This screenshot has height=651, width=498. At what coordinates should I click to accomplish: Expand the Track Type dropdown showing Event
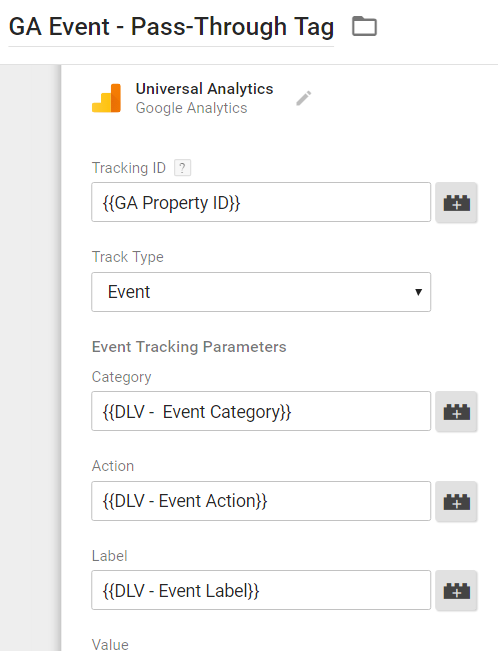point(261,292)
